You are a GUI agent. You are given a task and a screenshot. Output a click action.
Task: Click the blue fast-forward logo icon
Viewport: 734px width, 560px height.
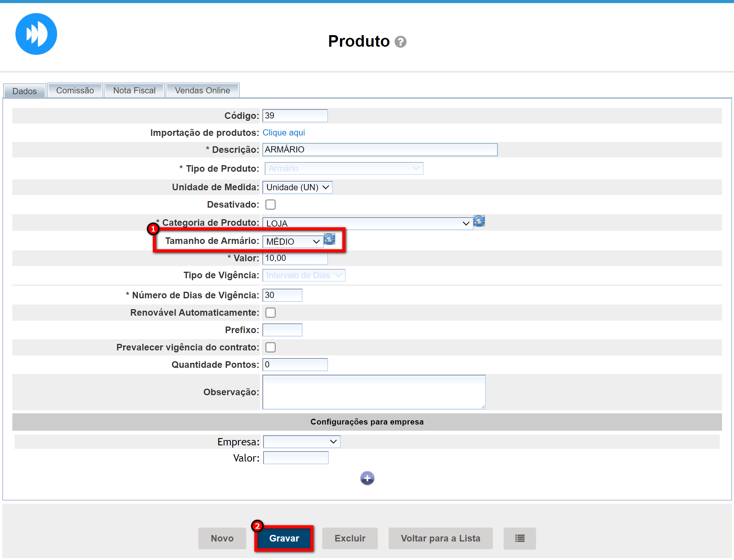pos(36,34)
